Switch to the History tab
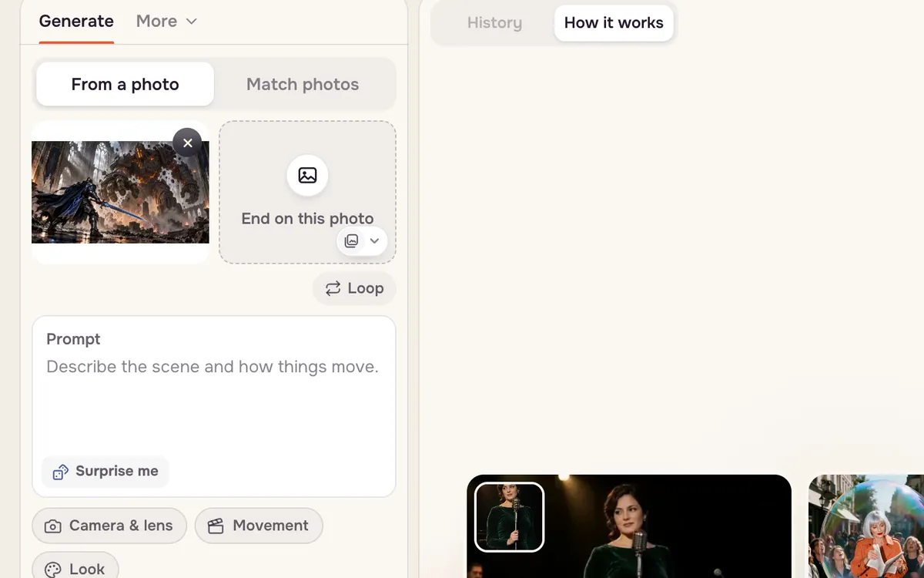 (x=494, y=23)
